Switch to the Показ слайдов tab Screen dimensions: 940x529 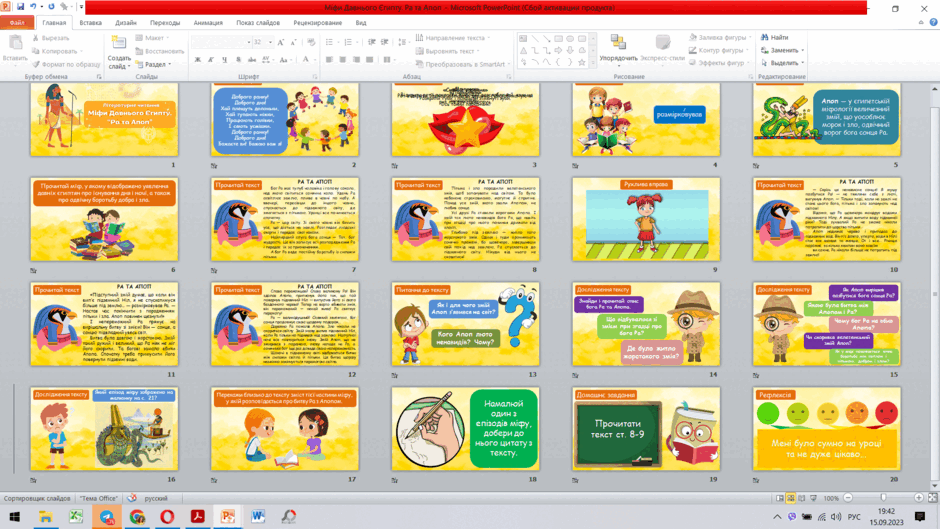pos(258,22)
